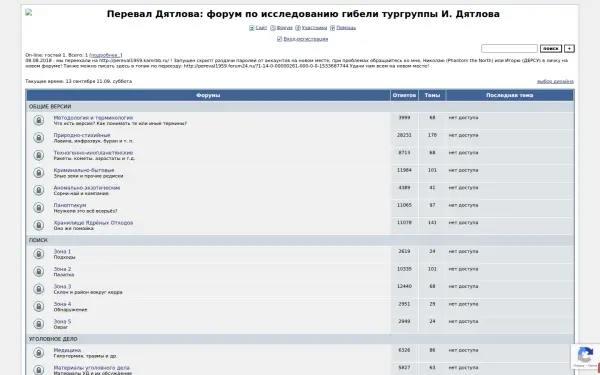Click the ОБЩИЕ ВЕРСИИ section heading
The width and height of the screenshot is (600, 375).
[x=50, y=107]
